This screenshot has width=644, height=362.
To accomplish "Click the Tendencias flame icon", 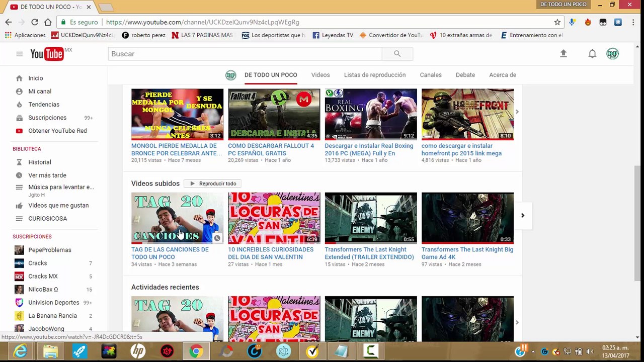I will [x=19, y=105].
